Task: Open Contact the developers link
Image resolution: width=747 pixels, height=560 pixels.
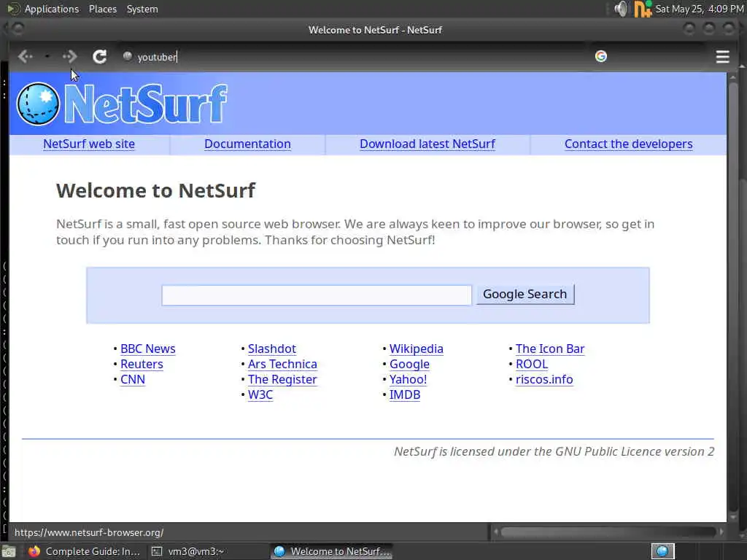Action: point(628,144)
